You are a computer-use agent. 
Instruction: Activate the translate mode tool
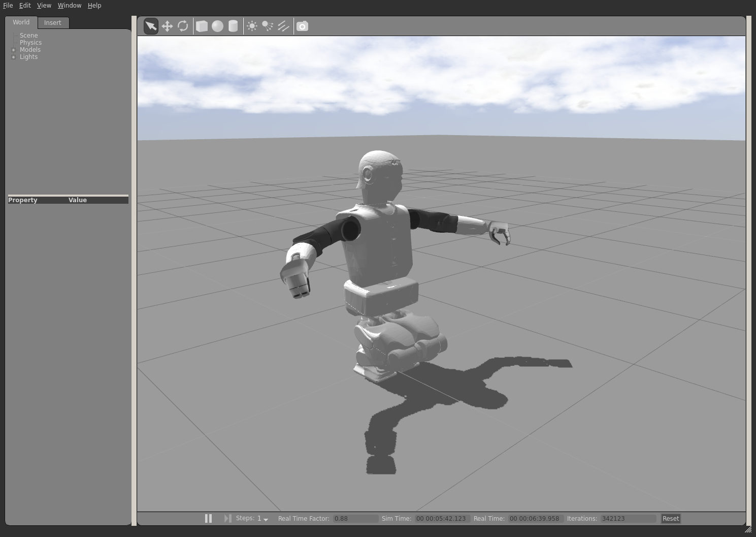(x=167, y=26)
